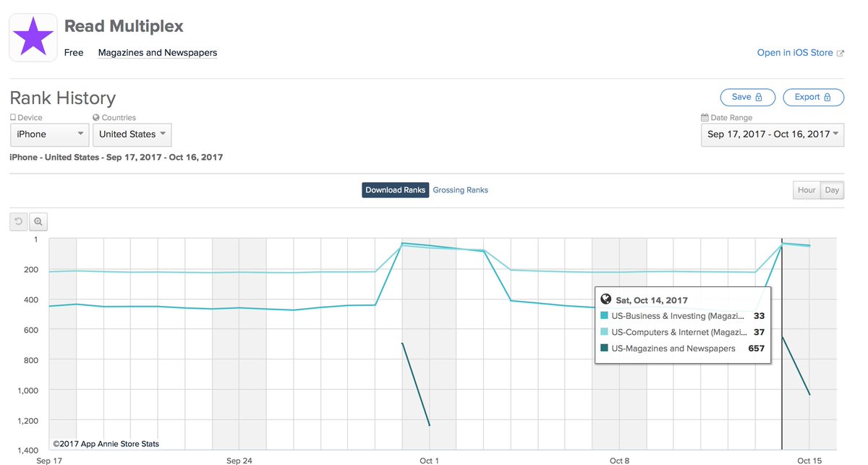The width and height of the screenshot is (868, 465).
Task: Open Magazines and Newspapers category link
Action: (158, 53)
